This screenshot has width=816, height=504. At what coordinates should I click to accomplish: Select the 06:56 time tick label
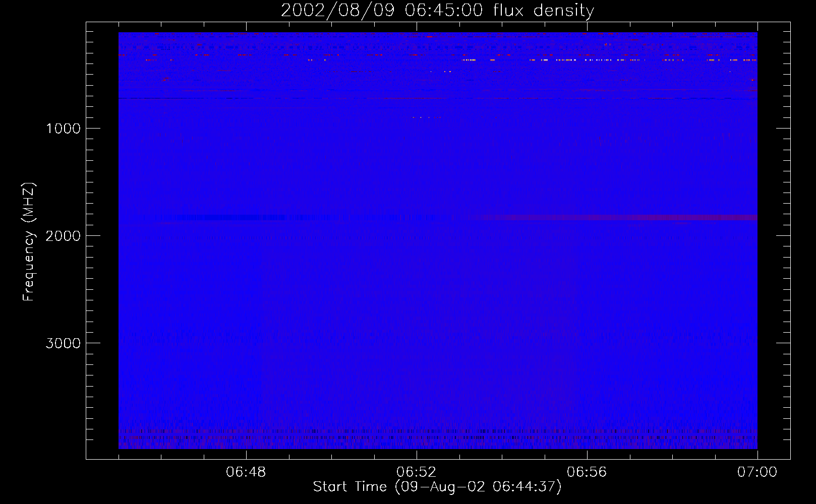tap(587, 472)
